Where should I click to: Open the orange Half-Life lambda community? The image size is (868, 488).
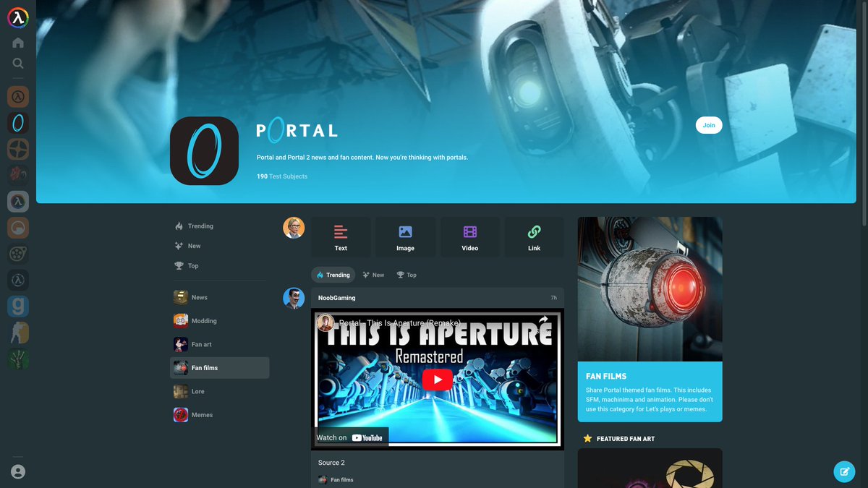[x=18, y=96]
